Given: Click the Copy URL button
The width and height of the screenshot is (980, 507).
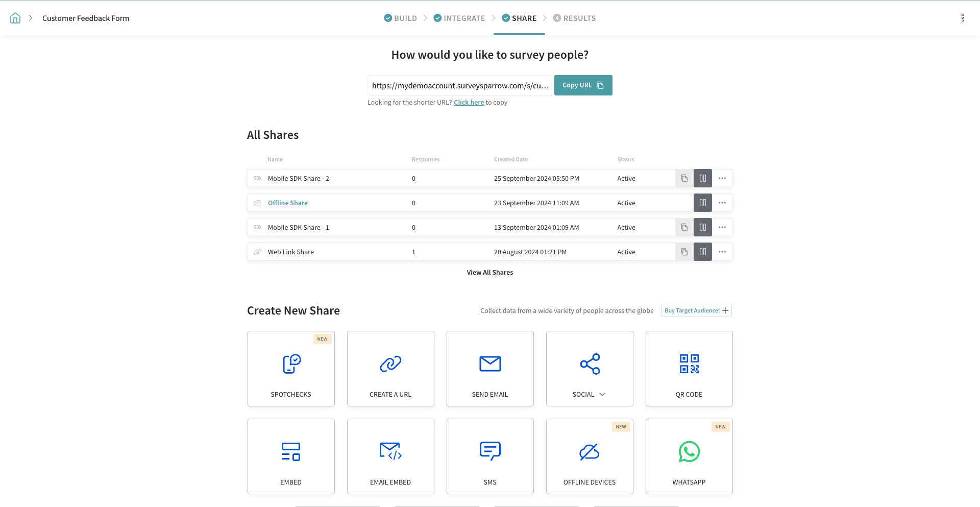Looking at the screenshot, I should (x=583, y=85).
